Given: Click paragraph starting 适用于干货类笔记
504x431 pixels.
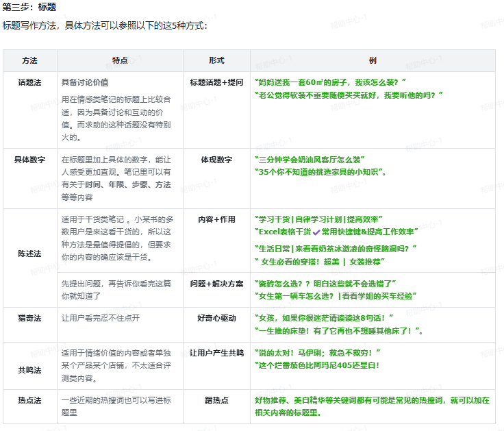Looking at the screenshot, I should 117,238.
